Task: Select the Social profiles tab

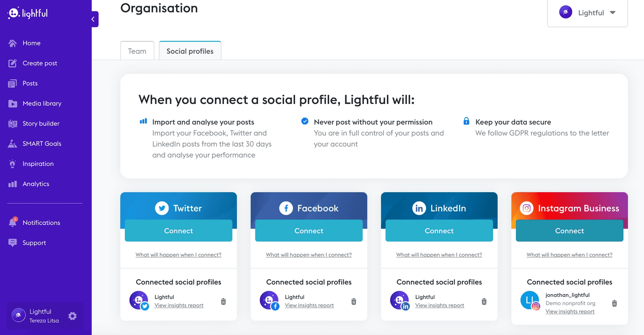Action: pos(190,51)
